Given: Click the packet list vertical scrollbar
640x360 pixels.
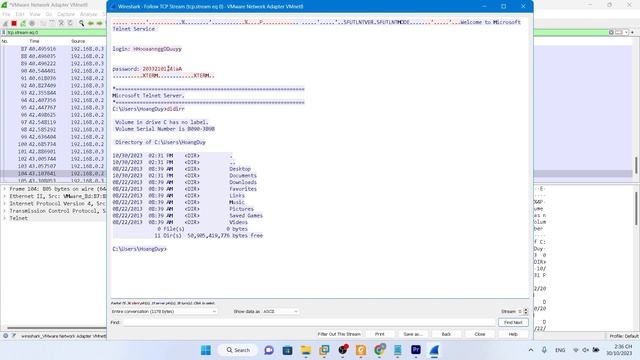Looking at the screenshot, I should 636,165.
